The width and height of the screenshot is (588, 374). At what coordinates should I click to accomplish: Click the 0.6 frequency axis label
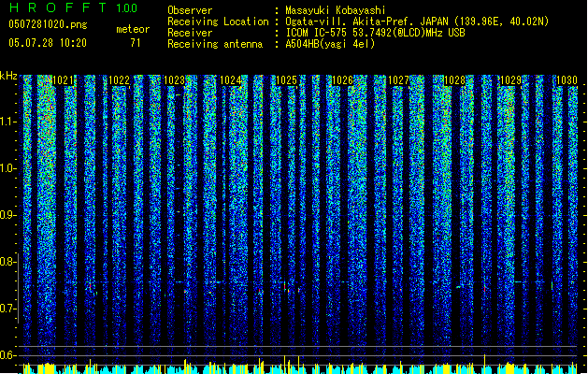coord(8,355)
